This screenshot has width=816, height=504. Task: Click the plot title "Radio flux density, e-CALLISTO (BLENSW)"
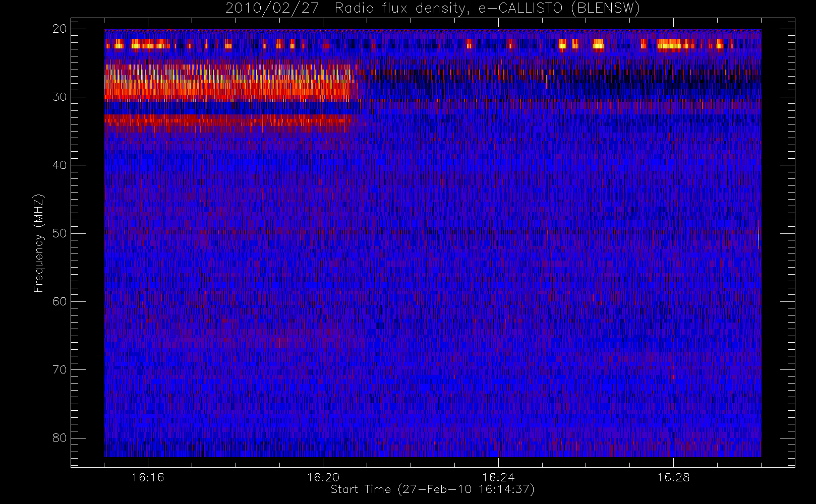(x=487, y=9)
